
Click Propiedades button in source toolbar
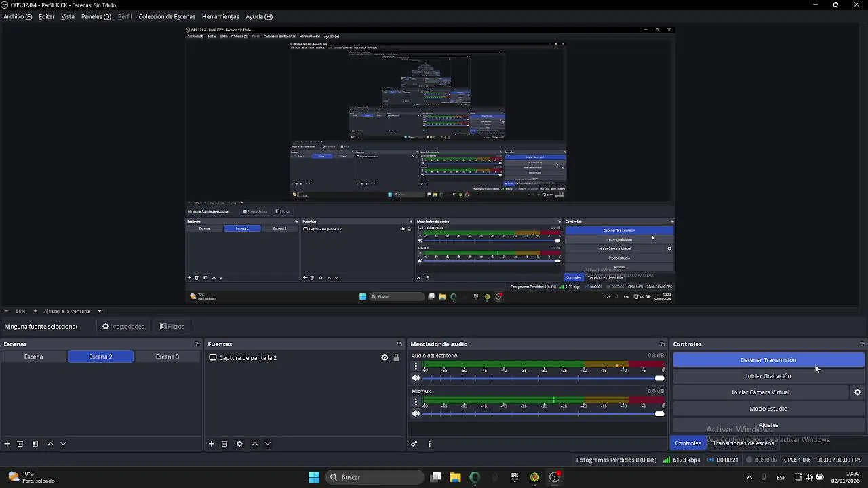point(123,327)
